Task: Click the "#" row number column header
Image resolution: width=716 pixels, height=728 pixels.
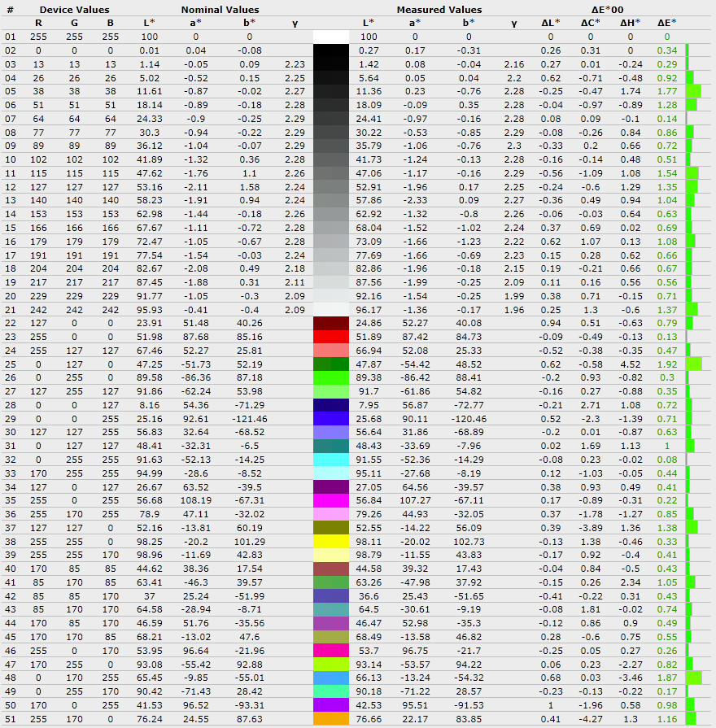Action: (x=11, y=10)
